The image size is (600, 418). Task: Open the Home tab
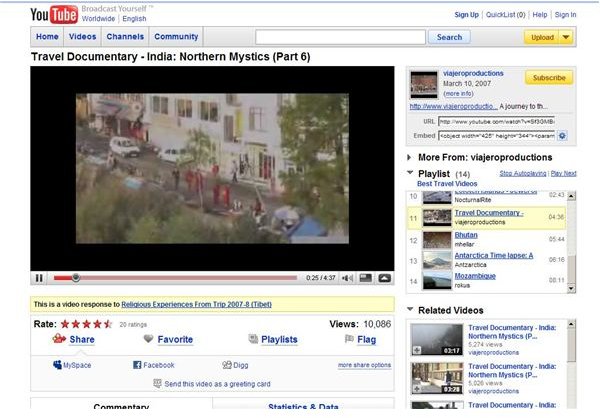click(x=47, y=37)
